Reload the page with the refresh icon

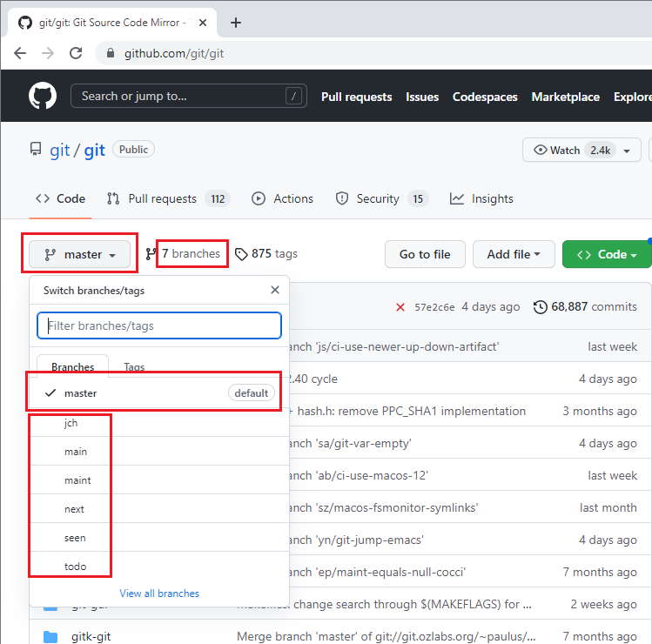tap(76, 53)
